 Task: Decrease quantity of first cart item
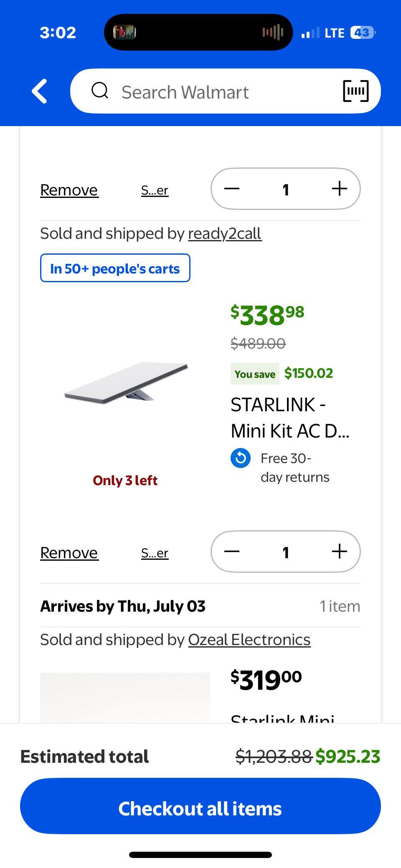point(232,189)
